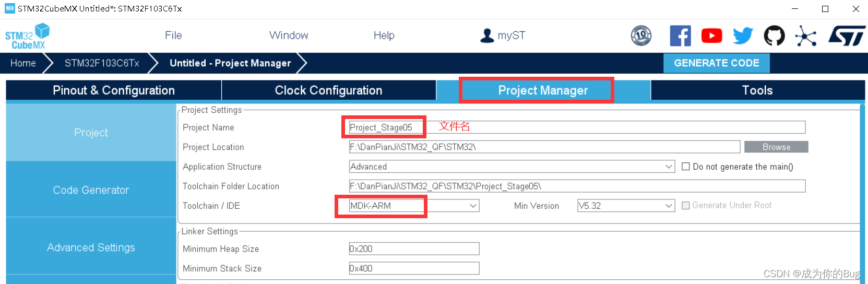Open the Min Version dropdown
This screenshot has width=868, height=284.
[x=626, y=206]
